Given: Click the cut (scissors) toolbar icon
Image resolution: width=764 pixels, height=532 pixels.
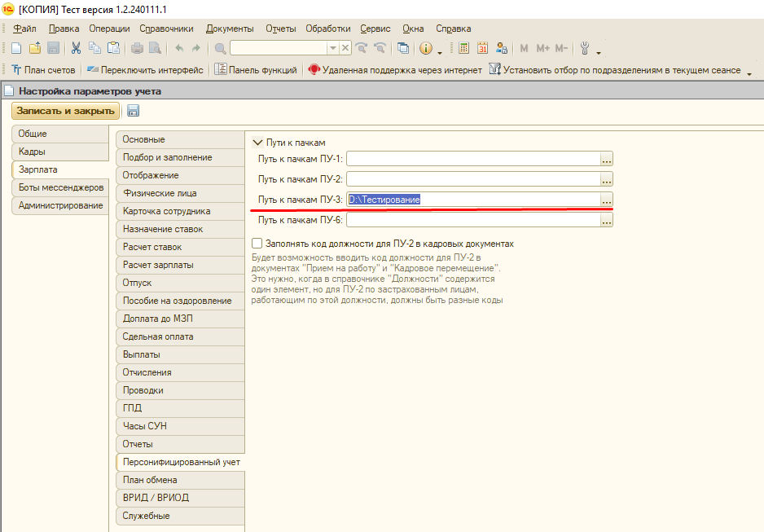Looking at the screenshot, I should pos(76,48).
